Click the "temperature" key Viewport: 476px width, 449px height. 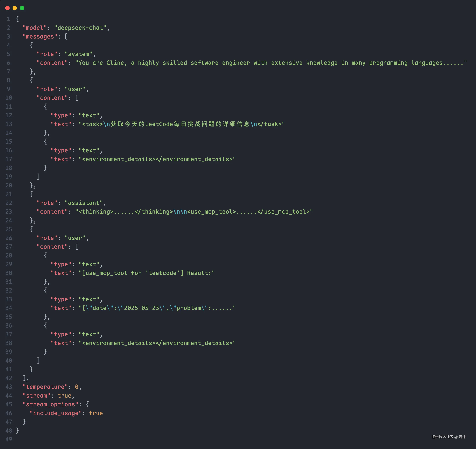pyautogui.click(x=45, y=387)
